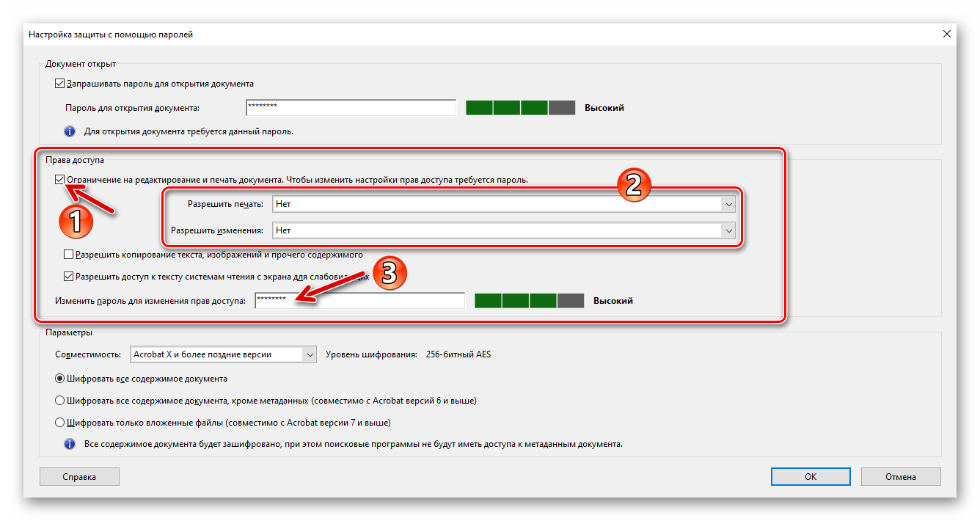Click the Уровень шифрования label
The width and height of the screenshot is (980, 521).
(370, 354)
